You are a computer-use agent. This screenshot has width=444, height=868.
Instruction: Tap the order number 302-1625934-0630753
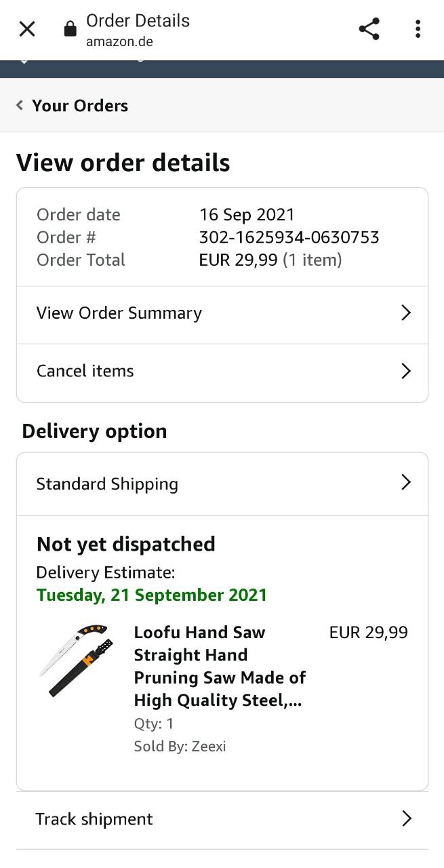[289, 237]
